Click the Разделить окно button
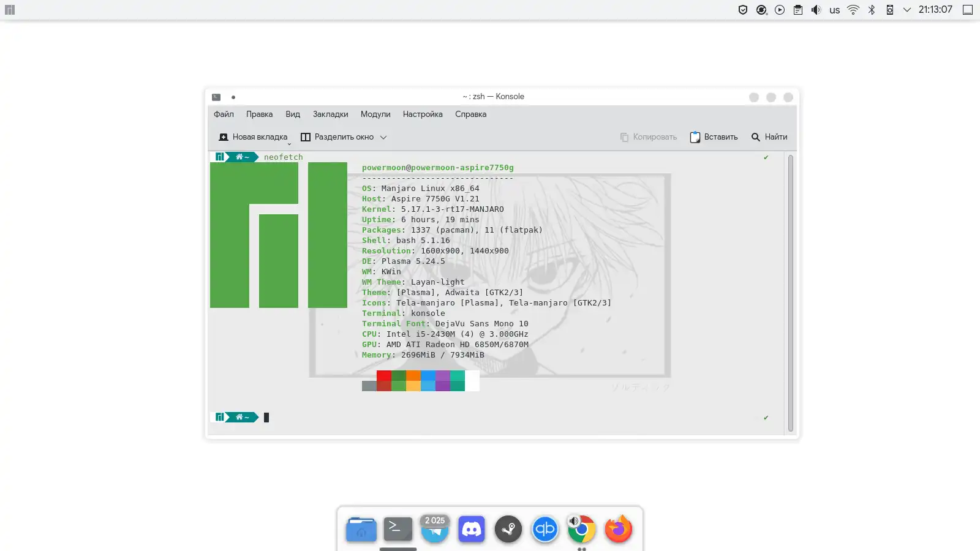Image resolution: width=980 pixels, height=551 pixels. tap(337, 137)
